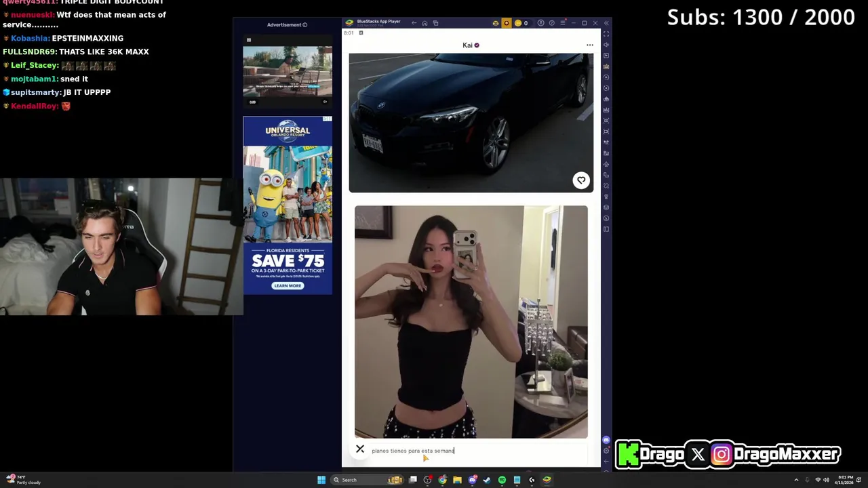Click BlueStacks back arrow button
This screenshot has width=868, height=488.
[414, 23]
